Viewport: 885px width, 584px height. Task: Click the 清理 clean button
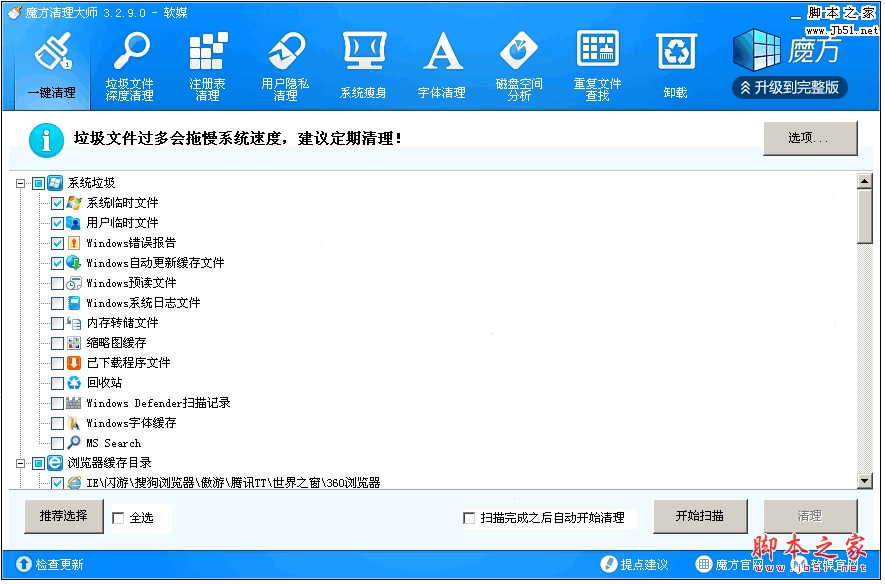pyautogui.click(x=810, y=516)
